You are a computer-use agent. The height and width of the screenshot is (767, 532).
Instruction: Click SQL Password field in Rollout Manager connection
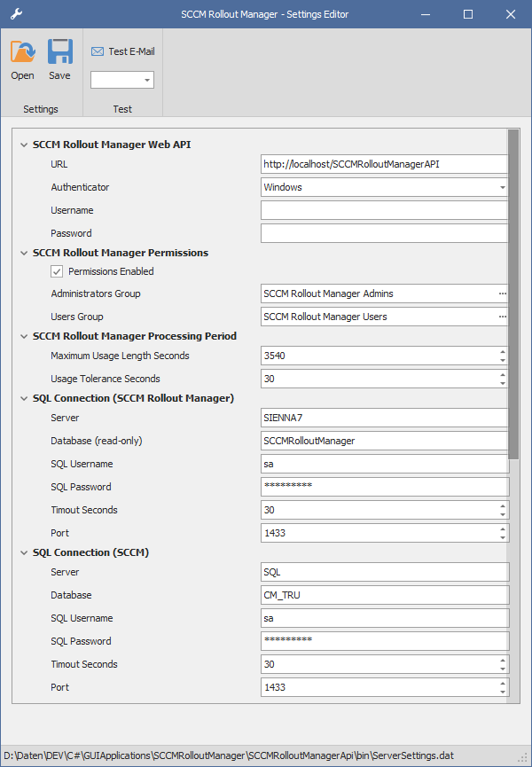coord(385,487)
